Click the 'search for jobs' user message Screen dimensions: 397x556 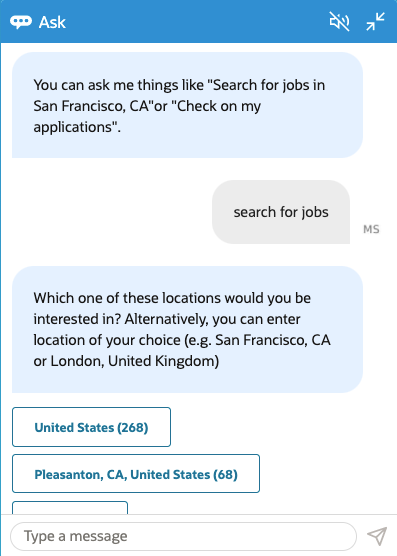click(281, 212)
